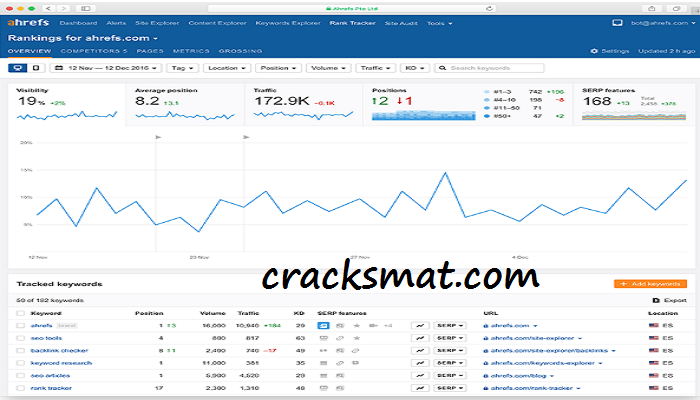The width and height of the screenshot is (700, 400).
Task: Open the notifications monitor icon in header
Action: [x=617, y=23]
